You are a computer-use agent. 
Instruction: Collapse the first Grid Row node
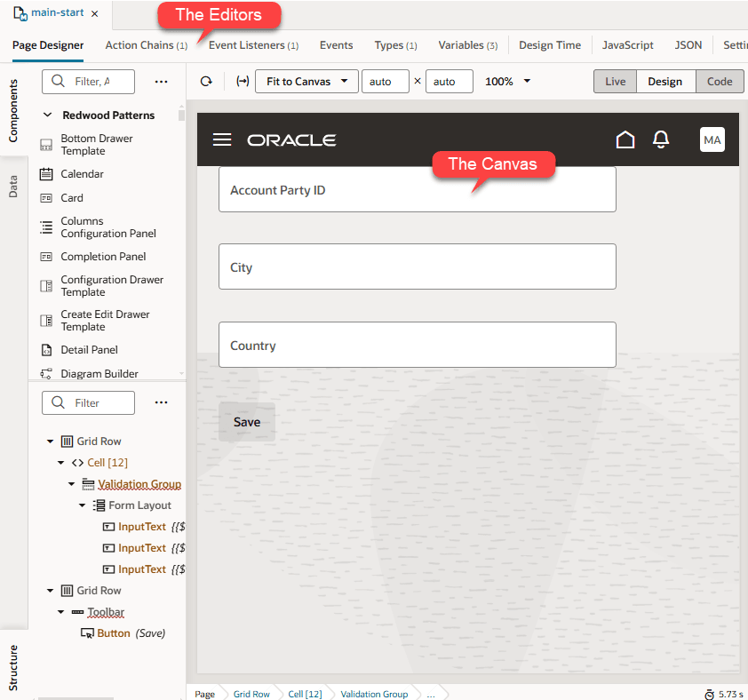50,441
